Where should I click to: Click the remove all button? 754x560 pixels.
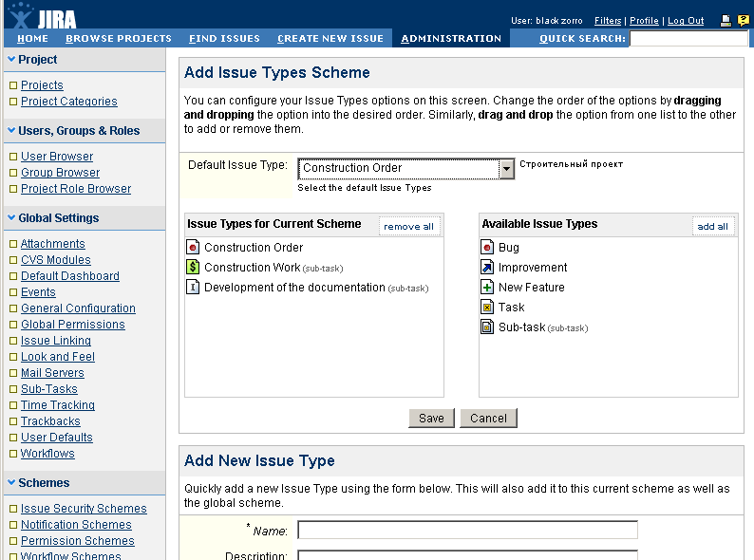[x=408, y=227]
